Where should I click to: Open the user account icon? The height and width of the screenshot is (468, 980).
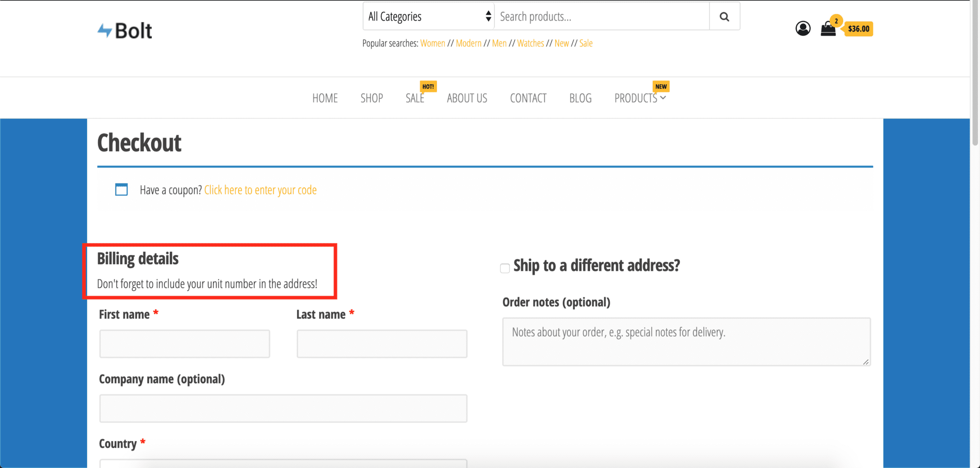803,29
